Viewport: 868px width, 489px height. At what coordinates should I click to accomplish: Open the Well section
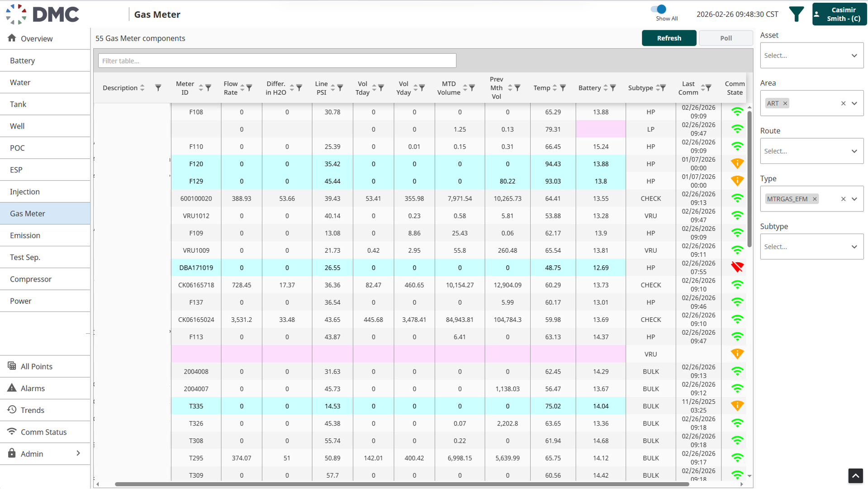pos(45,126)
